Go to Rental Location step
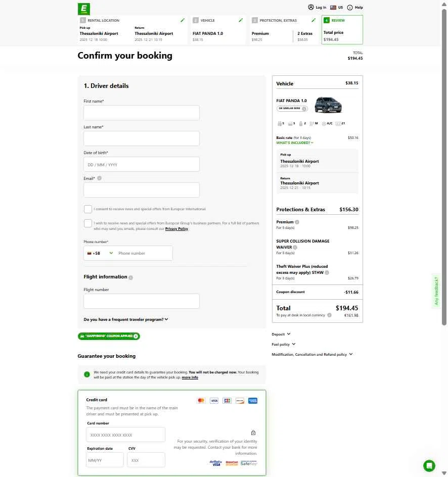Screen dimensions: 448x477 pos(132,30)
